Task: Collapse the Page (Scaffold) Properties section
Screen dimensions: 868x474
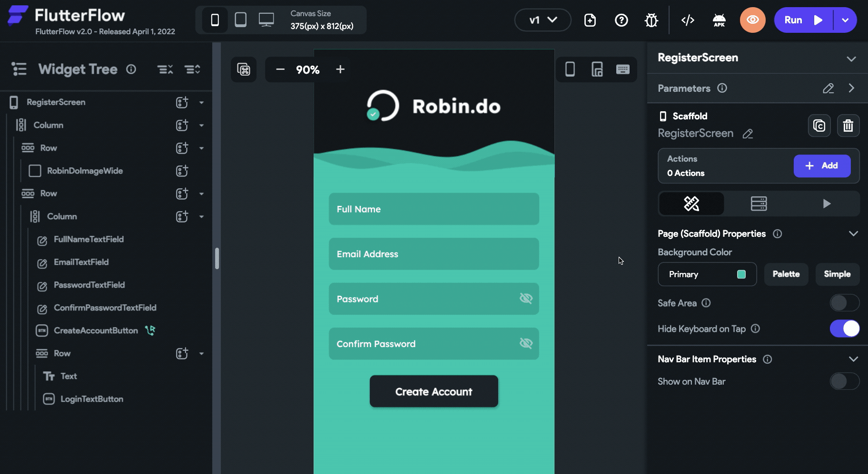Action: click(x=854, y=233)
